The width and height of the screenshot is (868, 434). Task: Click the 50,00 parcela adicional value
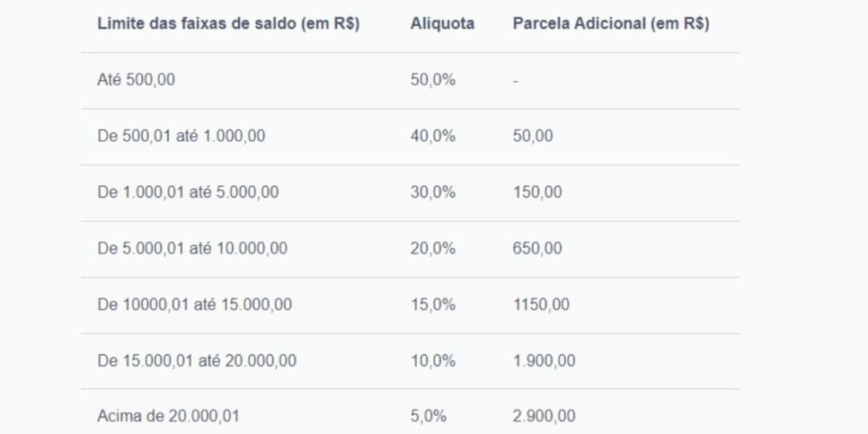point(533,137)
